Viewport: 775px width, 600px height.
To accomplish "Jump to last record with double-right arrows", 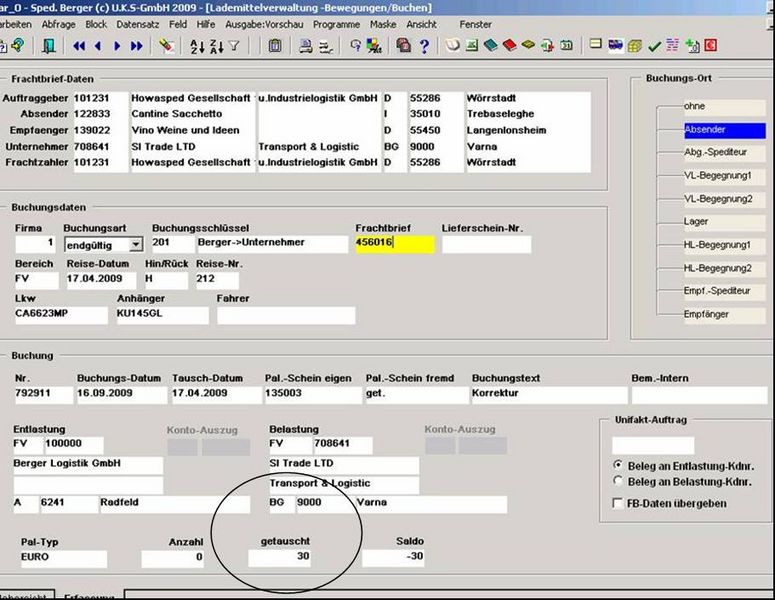I will (x=137, y=46).
